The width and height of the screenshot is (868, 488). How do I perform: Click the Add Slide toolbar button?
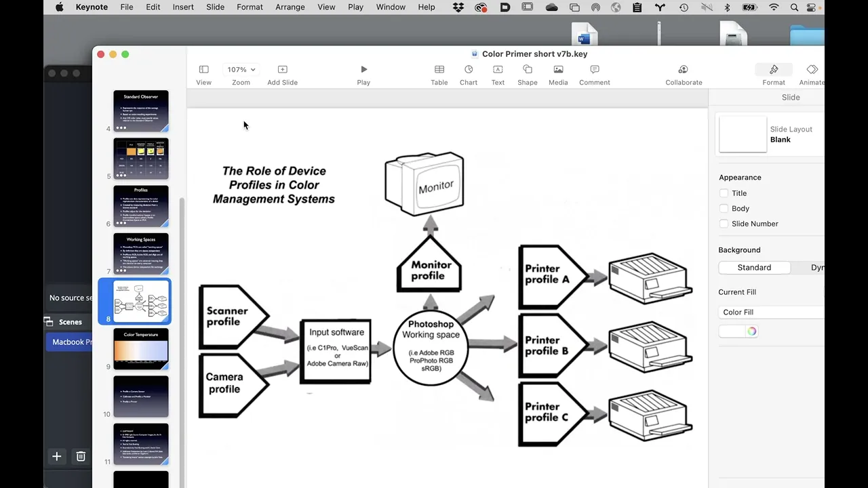(x=282, y=75)
